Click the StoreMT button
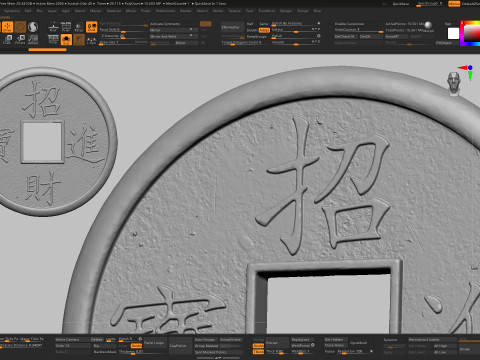Screen dimensions: 480x360 pos(397,36)
